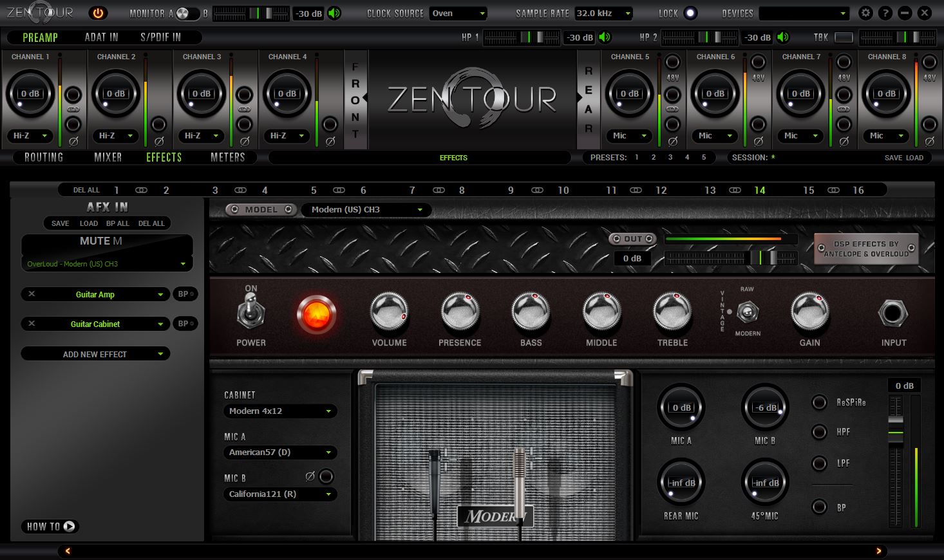Adjust the amp GAIN knob
This screenshot has height=560, width=944.
[809, 312]
